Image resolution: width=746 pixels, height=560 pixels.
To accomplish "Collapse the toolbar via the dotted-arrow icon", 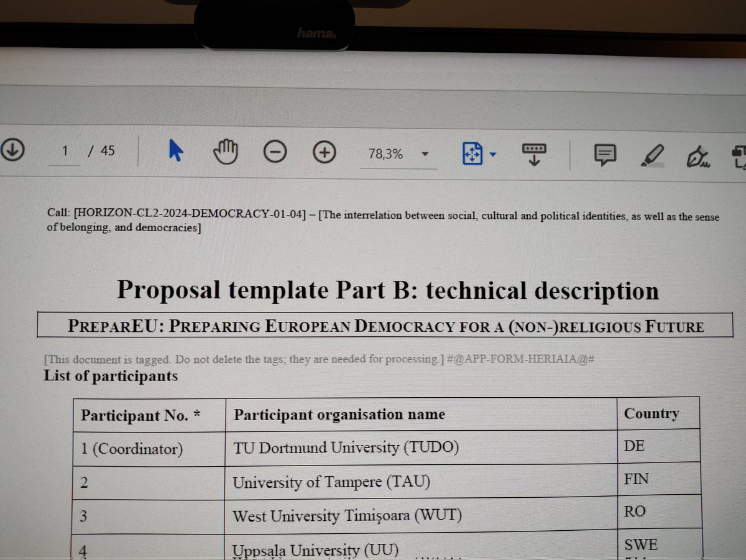I will [x=533, y=153].
